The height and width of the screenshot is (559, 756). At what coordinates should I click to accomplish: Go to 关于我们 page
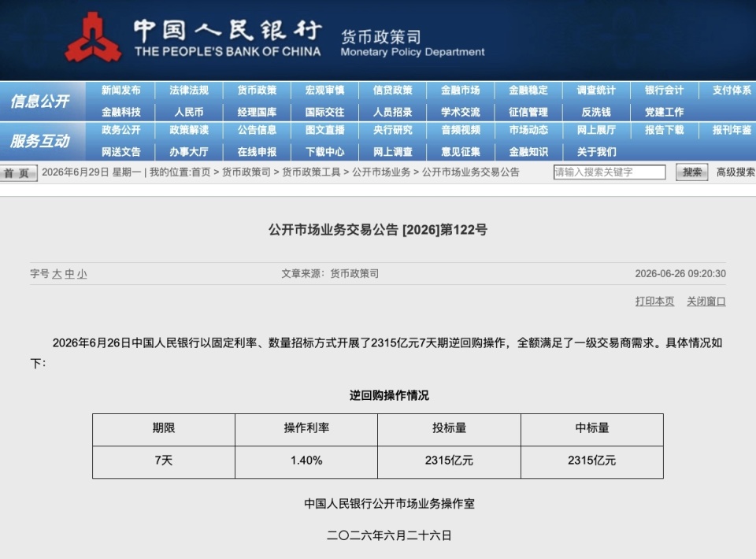coord(596,152)
